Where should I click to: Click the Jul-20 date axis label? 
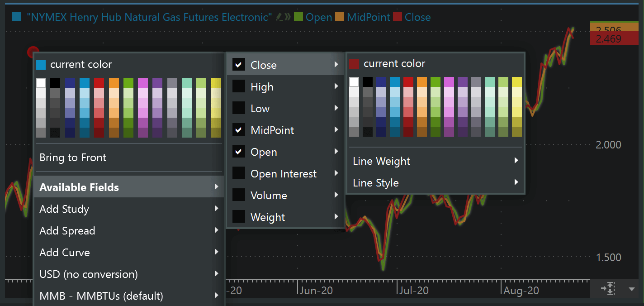click(414, 291)
